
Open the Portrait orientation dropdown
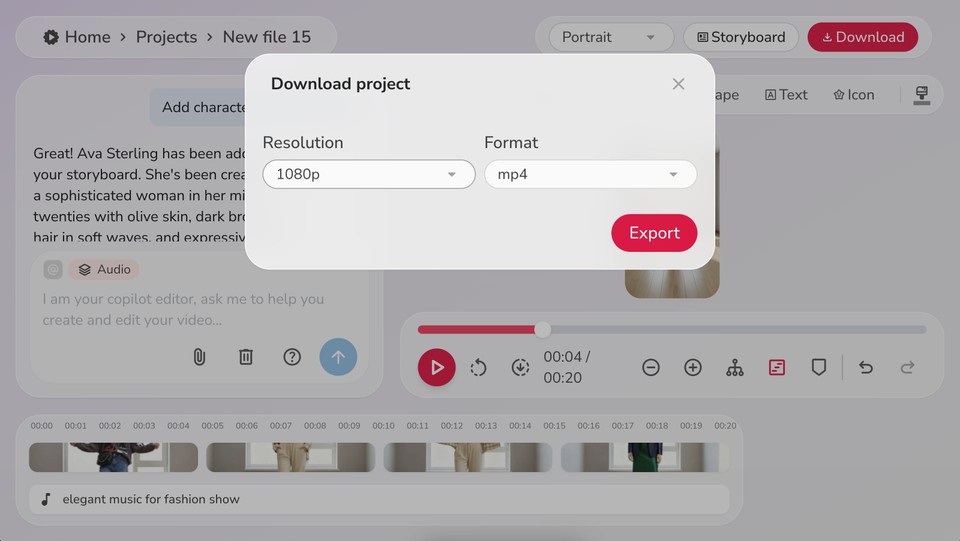tap(609, 37)
